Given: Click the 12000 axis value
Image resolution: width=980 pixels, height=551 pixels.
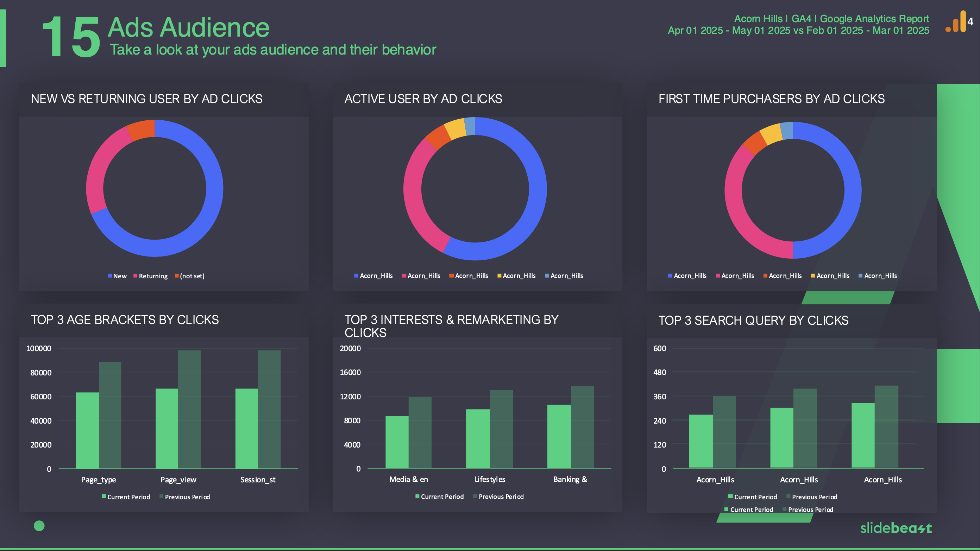Looking at the screenshot, I should [350, 397].
